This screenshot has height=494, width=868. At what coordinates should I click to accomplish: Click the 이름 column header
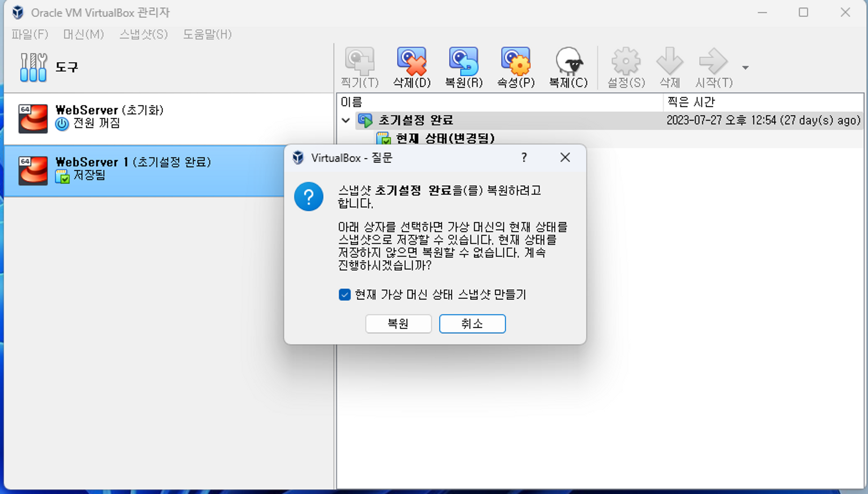[x=499, y=102]
